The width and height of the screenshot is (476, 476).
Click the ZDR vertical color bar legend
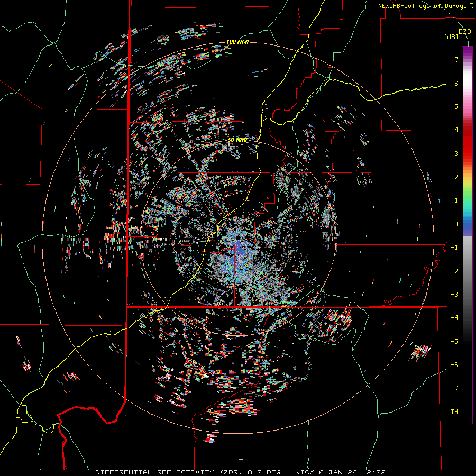point(467,235)
